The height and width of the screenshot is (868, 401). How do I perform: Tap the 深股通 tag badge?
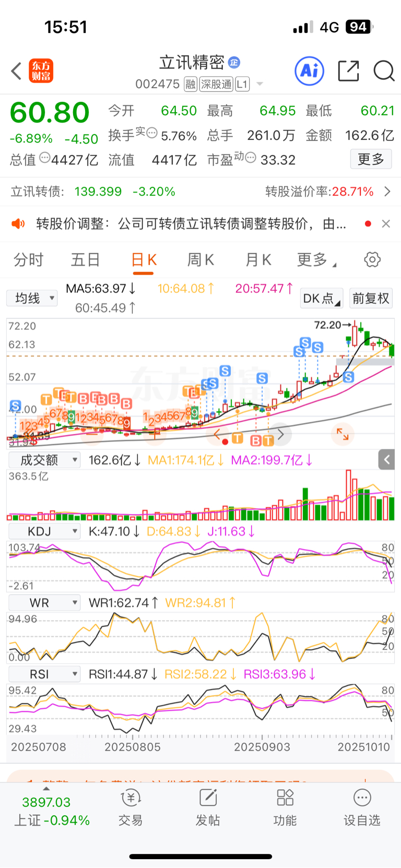tap(216, 84)
